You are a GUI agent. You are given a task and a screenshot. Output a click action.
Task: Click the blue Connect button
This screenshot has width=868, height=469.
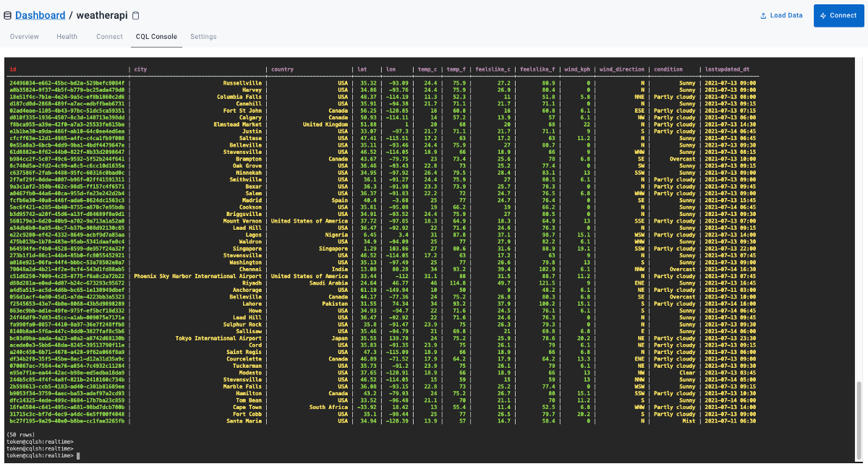coord(839,14)
